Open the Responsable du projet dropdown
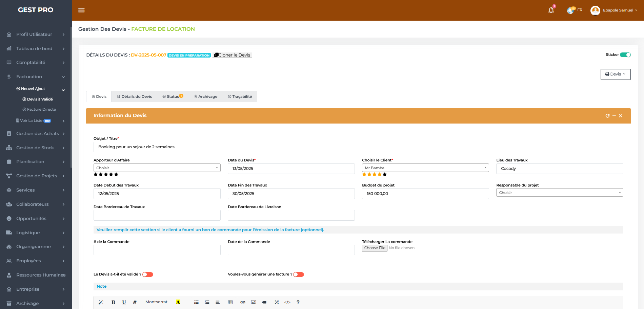Viewport: 644px width, 309px height. pos(560,193)
